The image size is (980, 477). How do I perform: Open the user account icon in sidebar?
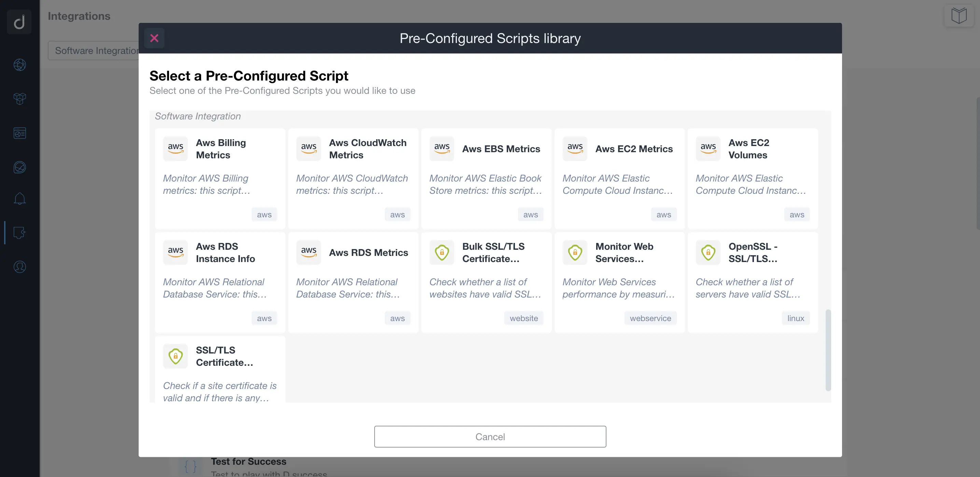coord(20,267)
